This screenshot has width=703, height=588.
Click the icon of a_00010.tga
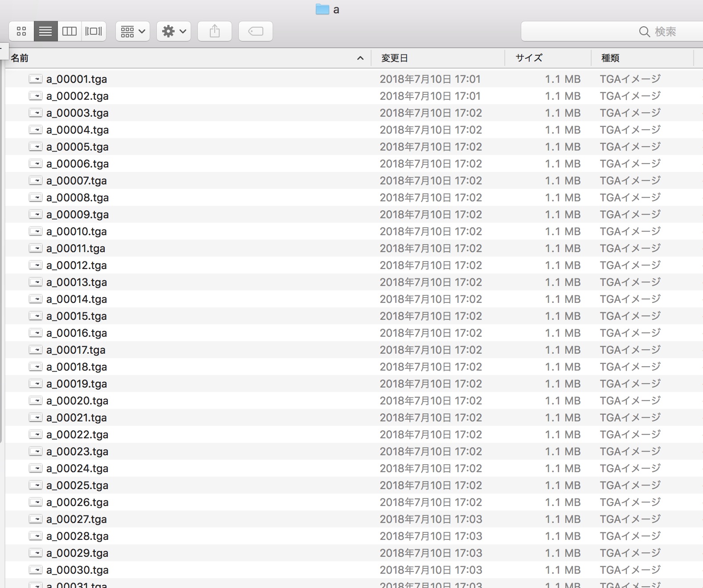click(36, 231)
